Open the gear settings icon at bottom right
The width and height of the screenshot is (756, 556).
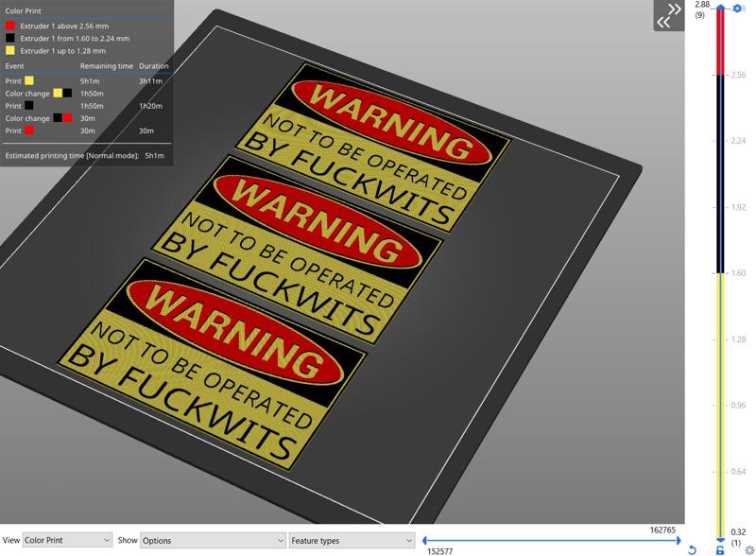pyautogui.click(x=748, y=550)
